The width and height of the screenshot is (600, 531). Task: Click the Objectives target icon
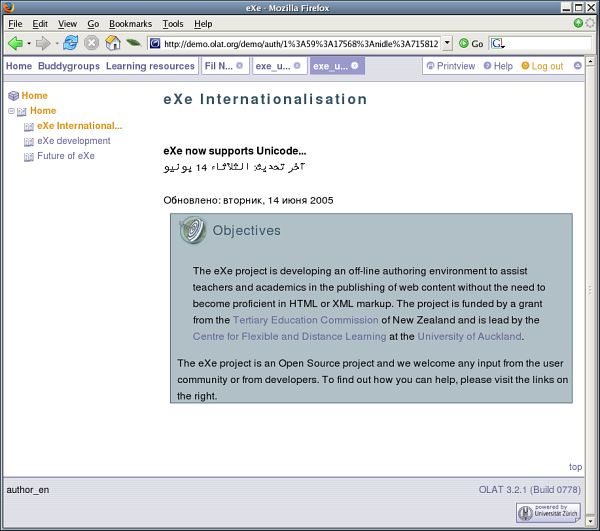click(x=193, y=230)
